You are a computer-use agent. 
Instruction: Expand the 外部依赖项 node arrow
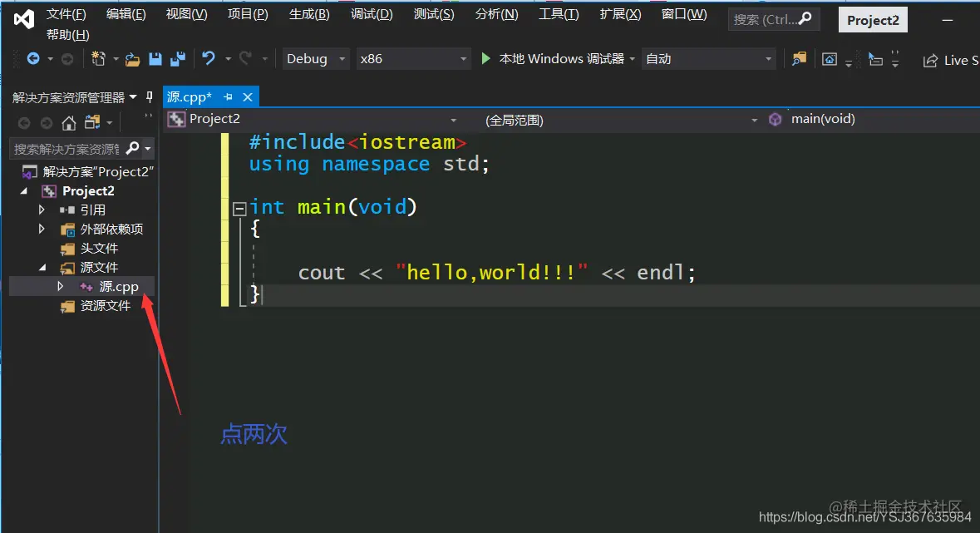(42, 229)
